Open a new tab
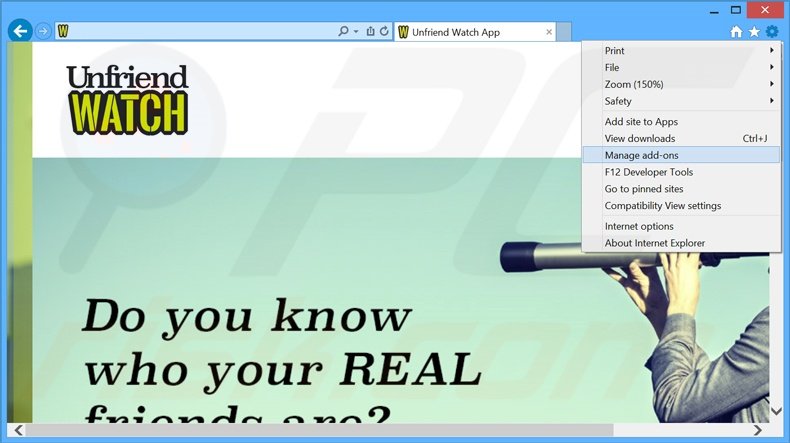This screenshot has height=443, width=790. 564,32
